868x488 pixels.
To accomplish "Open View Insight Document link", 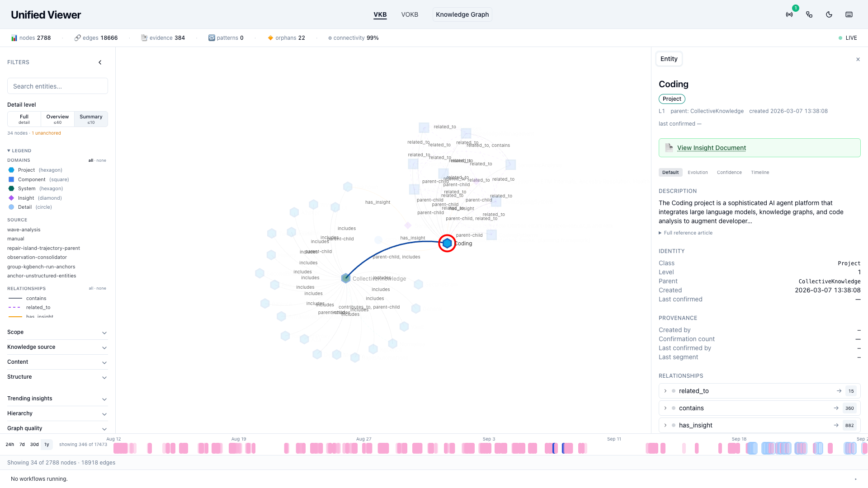I will point(712,148).
